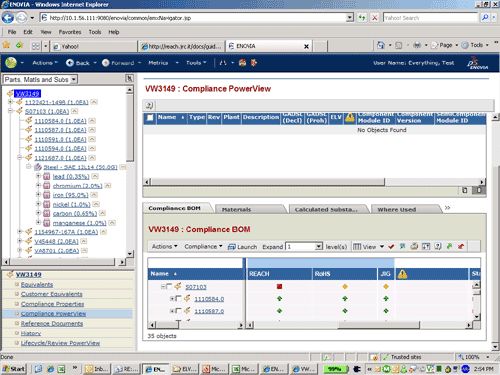This screenshot has height=375, width=500.
Task: Click the left tree vertical scrollbar thumb
Action: 130,128
